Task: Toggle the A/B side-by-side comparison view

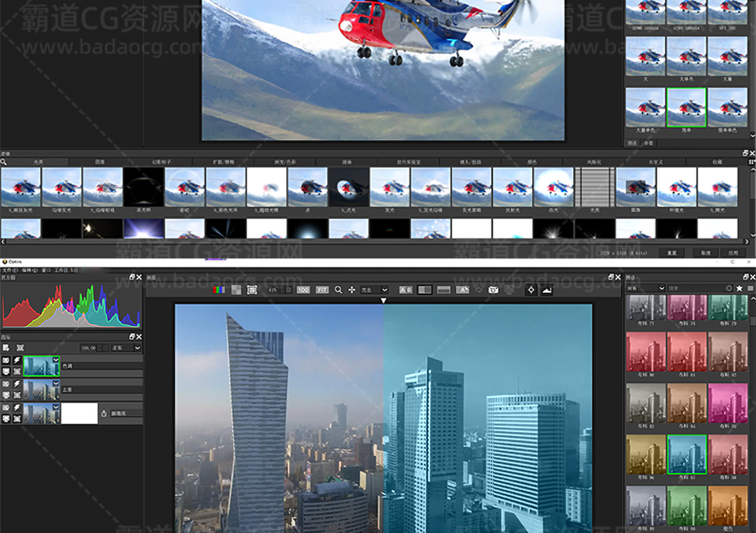Action: 406,290
